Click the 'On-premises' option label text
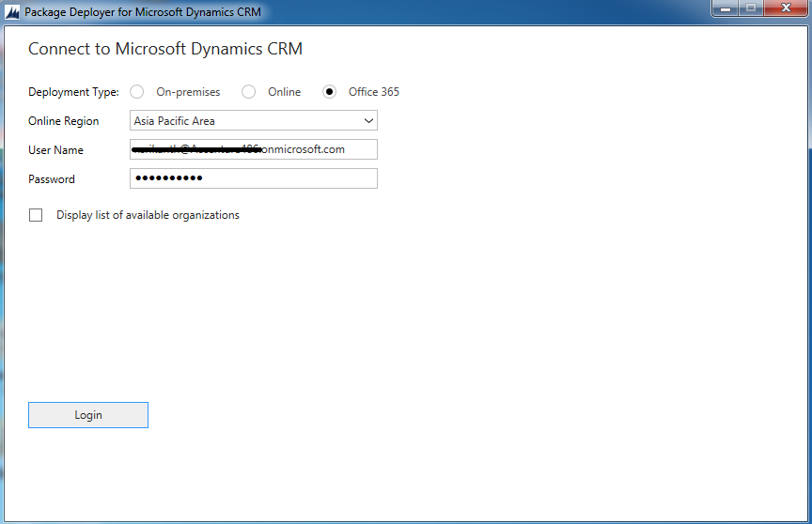 [x=188, y=92]
